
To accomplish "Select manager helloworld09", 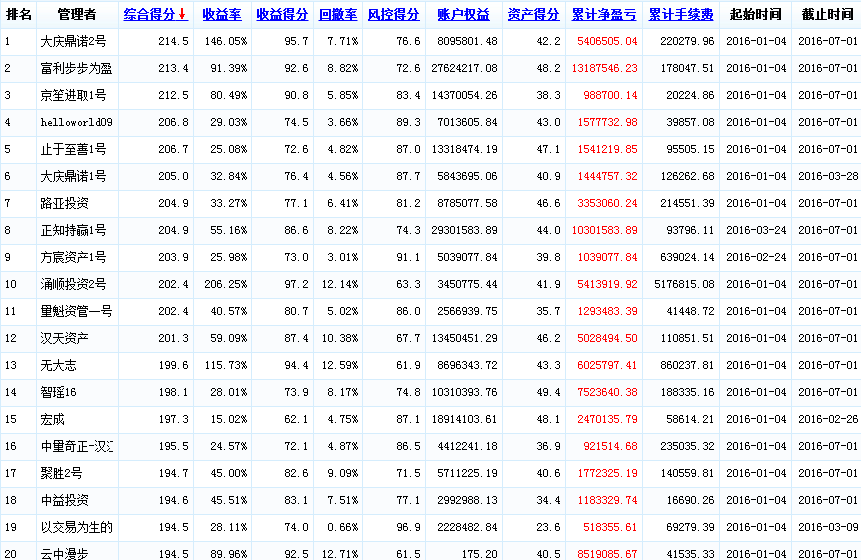I will [x=76, y=122].
